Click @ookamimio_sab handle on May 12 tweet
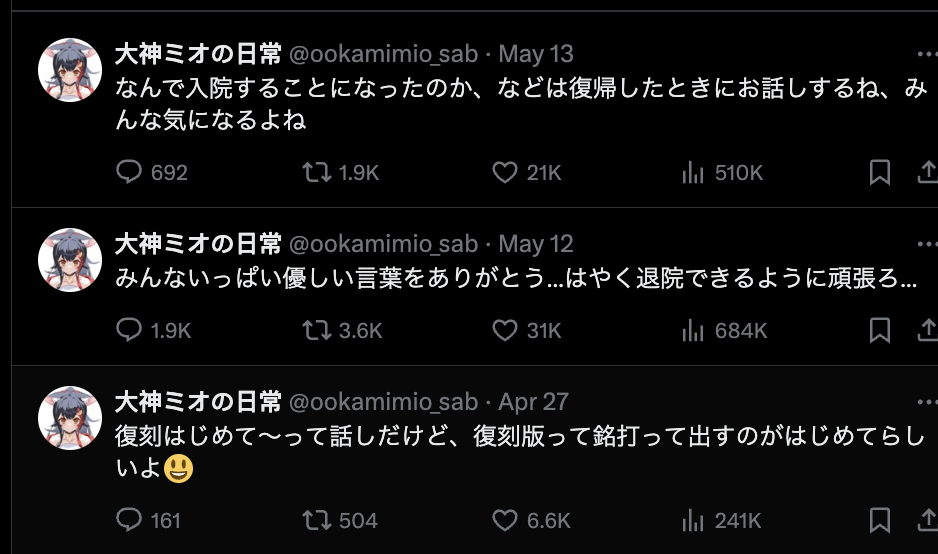 (x=383, y=244)
